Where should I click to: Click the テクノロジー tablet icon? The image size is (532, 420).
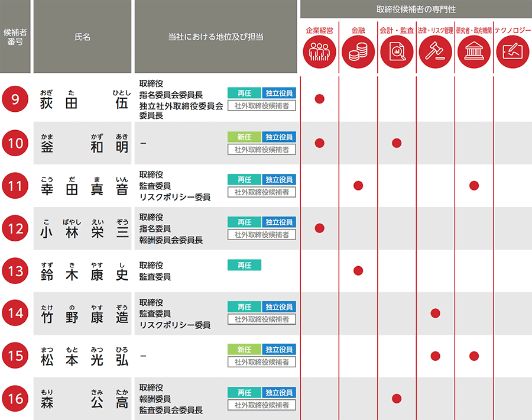(x=512, y=52)
